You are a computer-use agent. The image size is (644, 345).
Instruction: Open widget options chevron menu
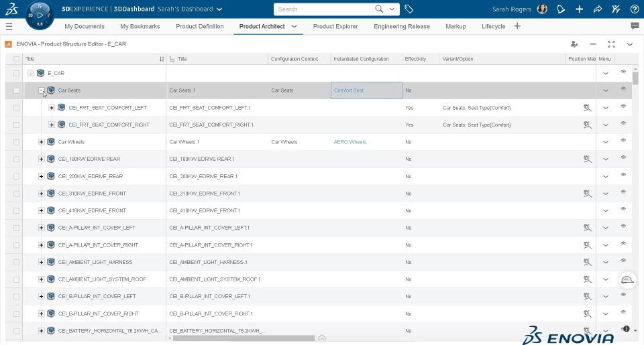630,44
